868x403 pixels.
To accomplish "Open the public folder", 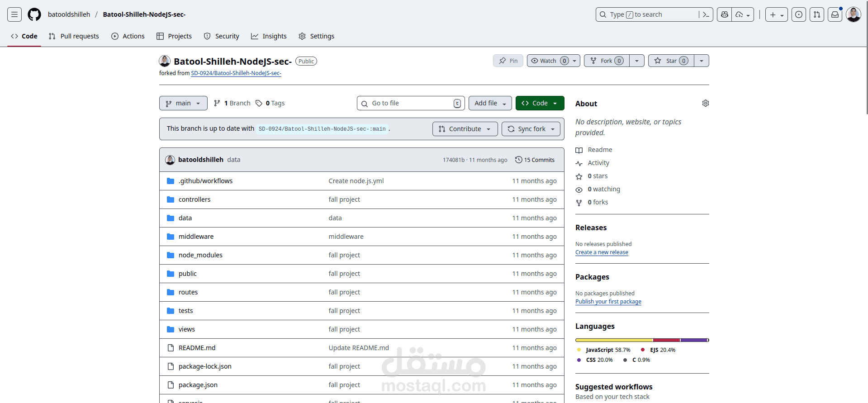I will click(x=188, y=274).
